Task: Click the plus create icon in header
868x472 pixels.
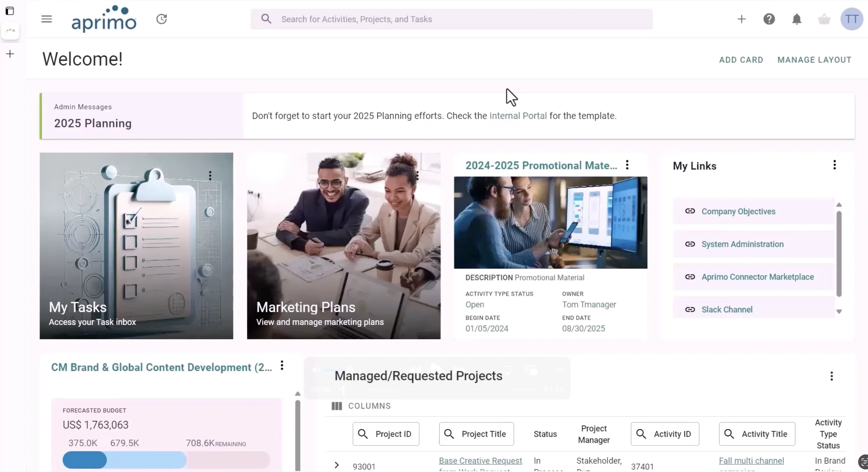Action: pos(741,19)
